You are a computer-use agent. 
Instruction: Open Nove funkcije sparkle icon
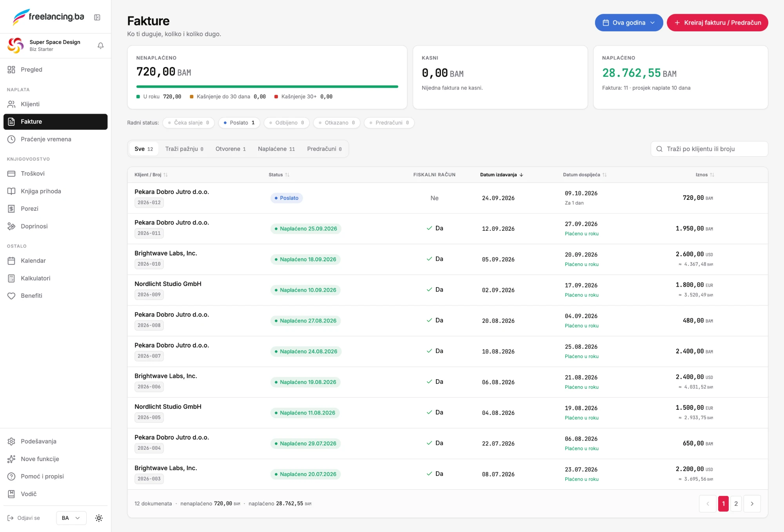(11, 459)
